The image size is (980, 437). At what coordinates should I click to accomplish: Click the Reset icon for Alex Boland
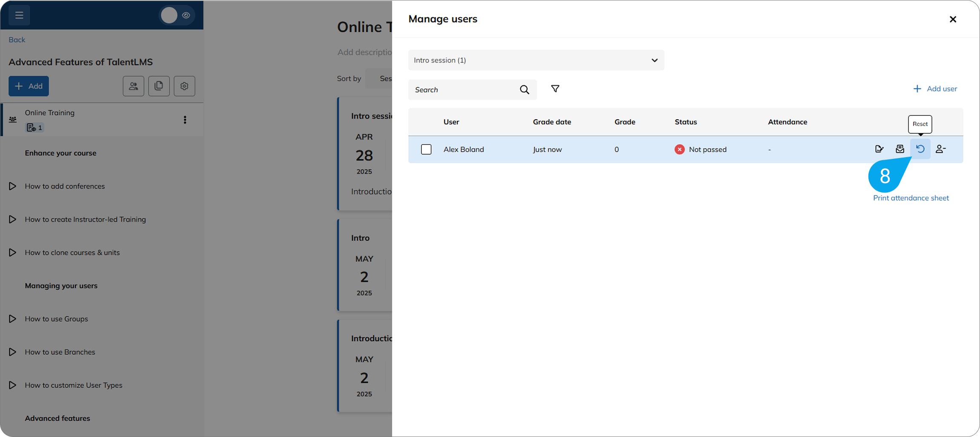(x=920, y=149)
